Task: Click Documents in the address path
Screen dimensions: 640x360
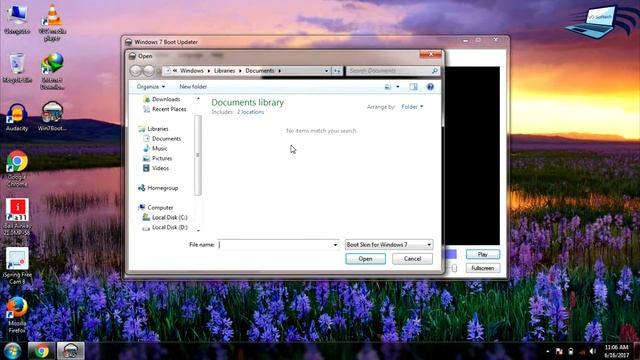Action: click(x=260, y=71)
